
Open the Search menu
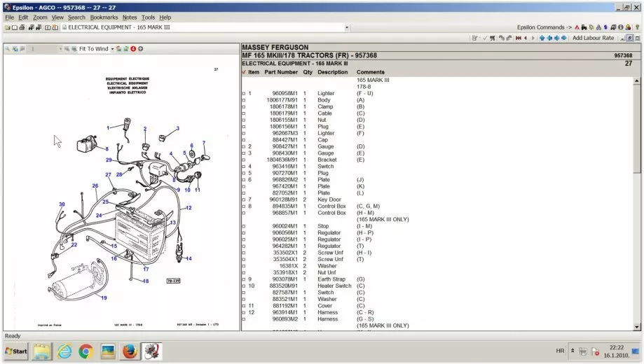click(x=76, y=17)
